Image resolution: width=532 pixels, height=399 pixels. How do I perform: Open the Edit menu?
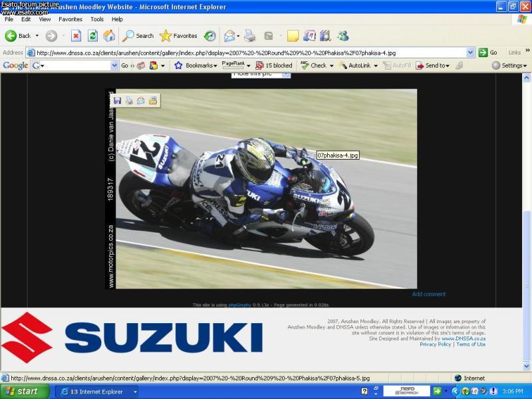tap(26, 19)
